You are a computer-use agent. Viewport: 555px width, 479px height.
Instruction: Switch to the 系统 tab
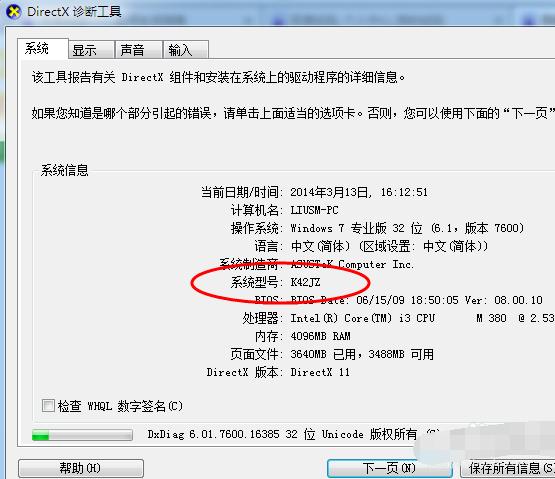[42, 49]
